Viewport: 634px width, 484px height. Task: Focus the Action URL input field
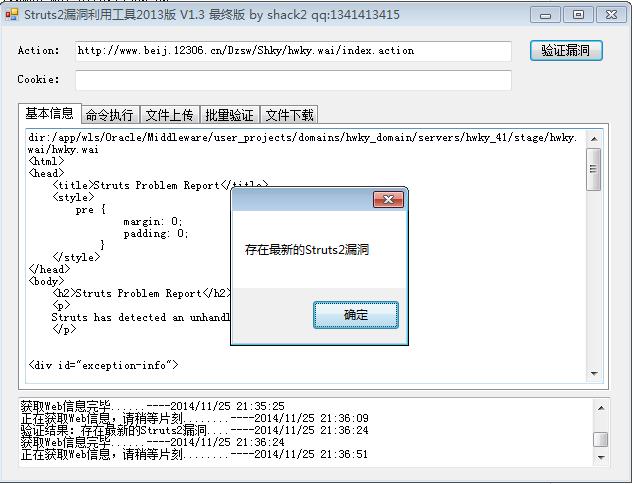click(293, 51)
